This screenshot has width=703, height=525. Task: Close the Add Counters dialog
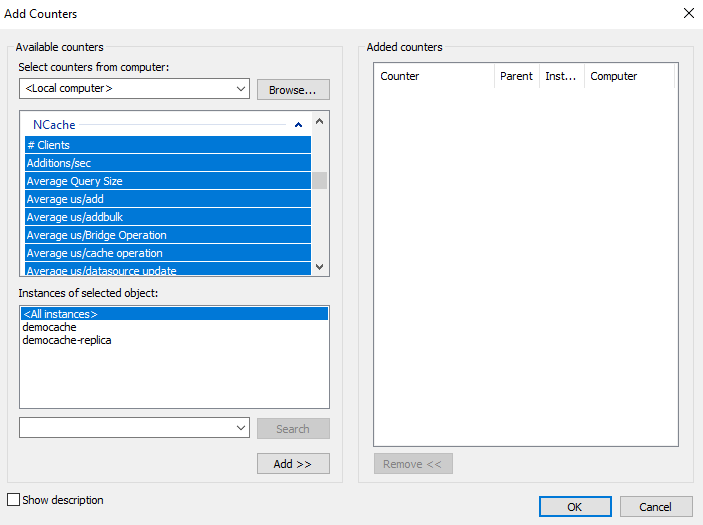pyautogui.click(x=689, y=13)
